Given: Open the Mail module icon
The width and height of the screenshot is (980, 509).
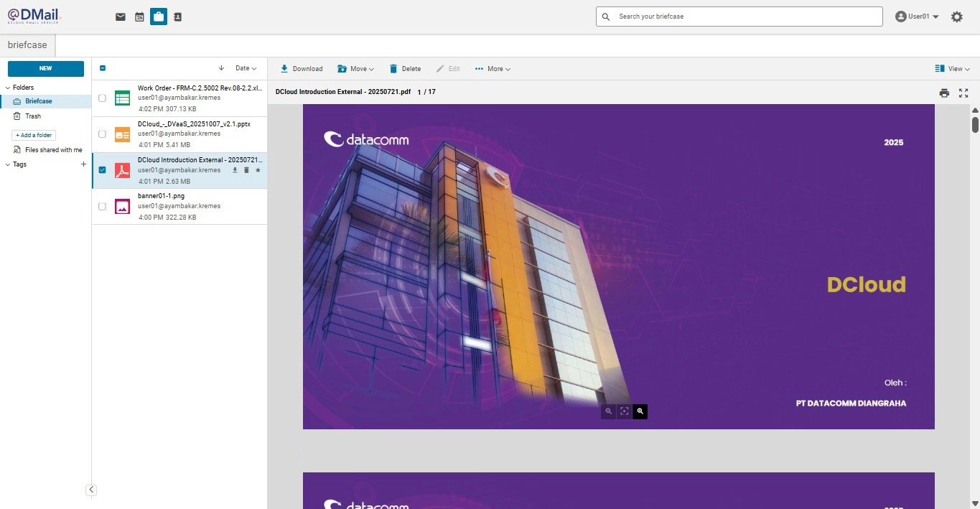Looking at the screenshot, I should click(x=120, y=17).
